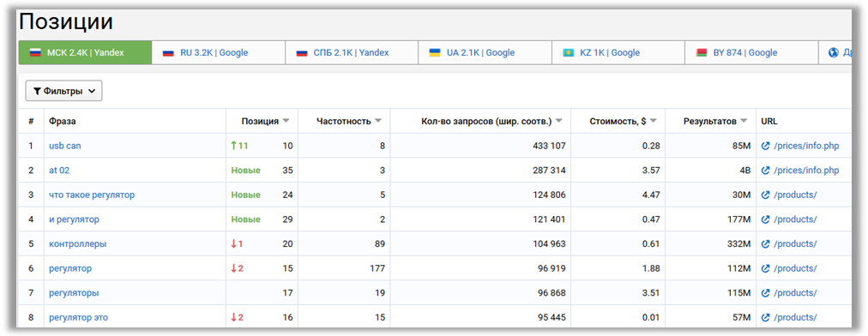Sort by Стоимость, $ column arrow

click(654, 121)
